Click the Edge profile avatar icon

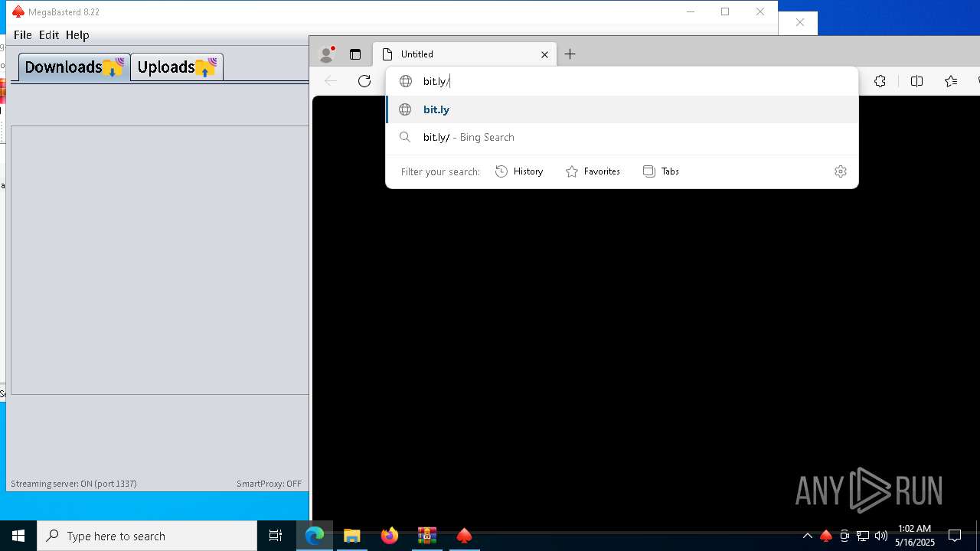(327, 54)
